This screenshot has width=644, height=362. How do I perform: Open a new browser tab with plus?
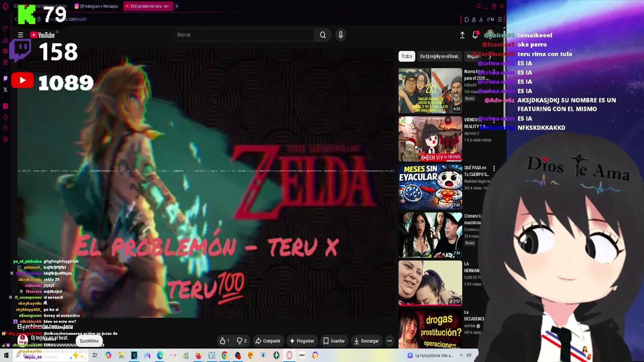point(177,6)
